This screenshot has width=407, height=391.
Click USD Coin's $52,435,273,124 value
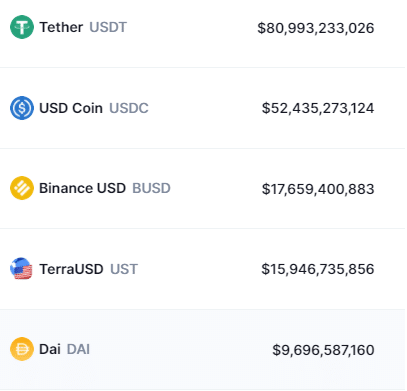pos(318,108)
